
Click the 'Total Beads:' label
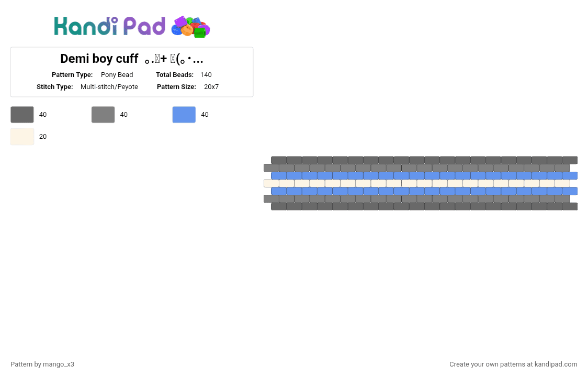point(175,75)
